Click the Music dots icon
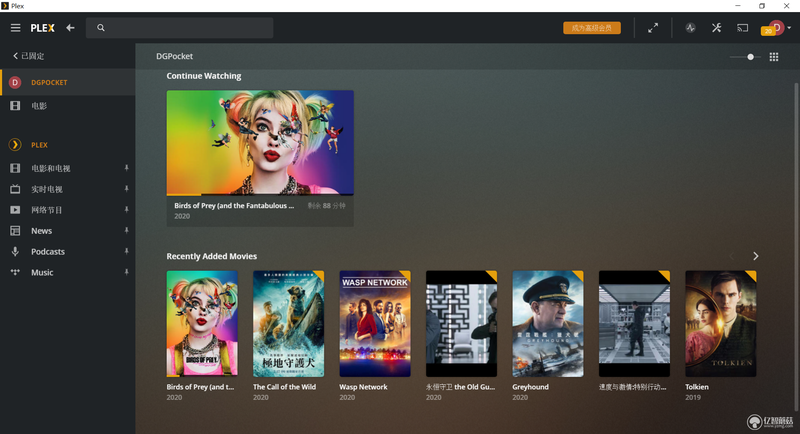Screen dimensions: 800x434 pyautogui.click(x=15, y=272)
